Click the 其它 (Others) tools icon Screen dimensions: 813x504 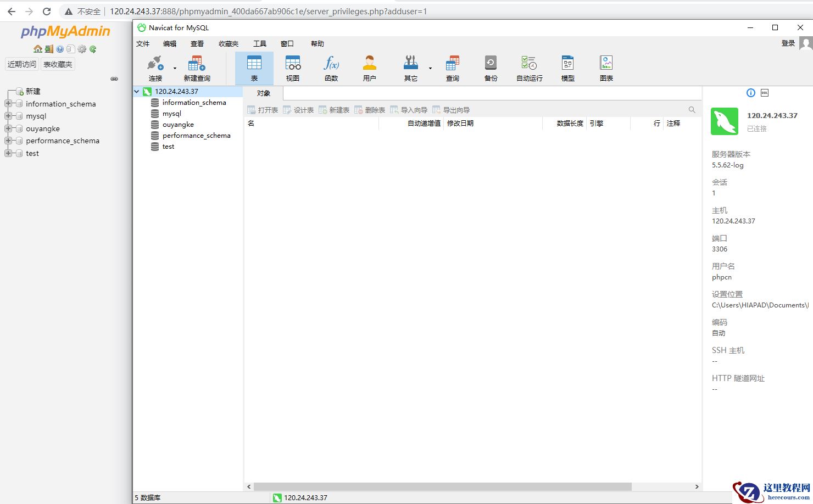pos(411,68)
